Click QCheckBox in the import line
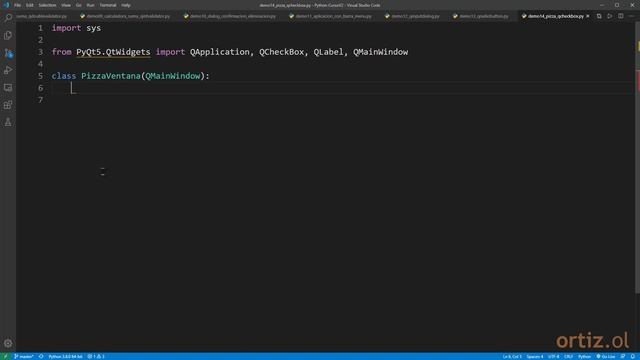 pos(282,52)
